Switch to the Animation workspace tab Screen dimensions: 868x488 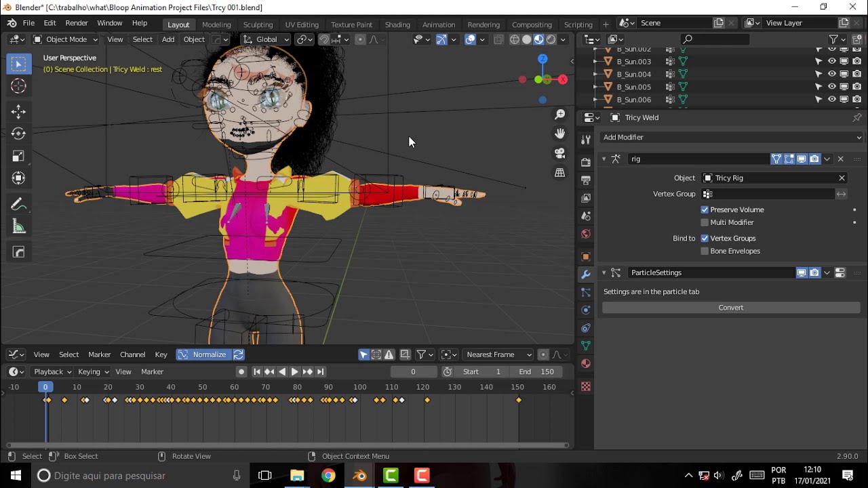(439, 24)
